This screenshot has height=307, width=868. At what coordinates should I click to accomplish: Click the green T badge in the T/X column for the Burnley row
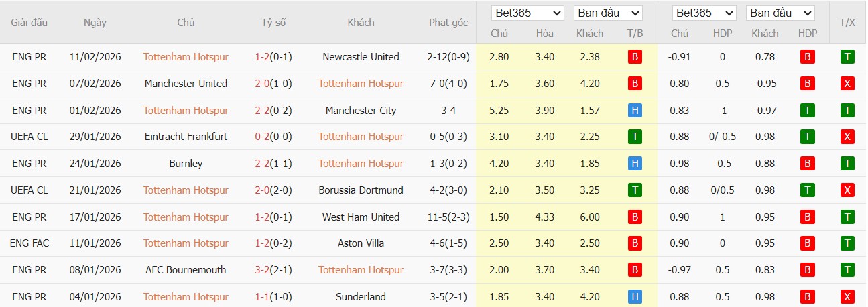click(x=847, y=164)
